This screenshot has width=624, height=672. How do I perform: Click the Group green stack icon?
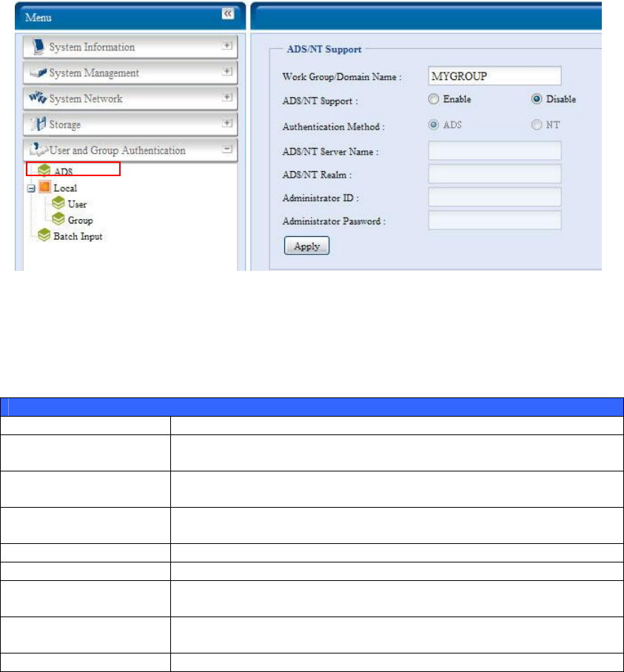(x=58, y=218)
